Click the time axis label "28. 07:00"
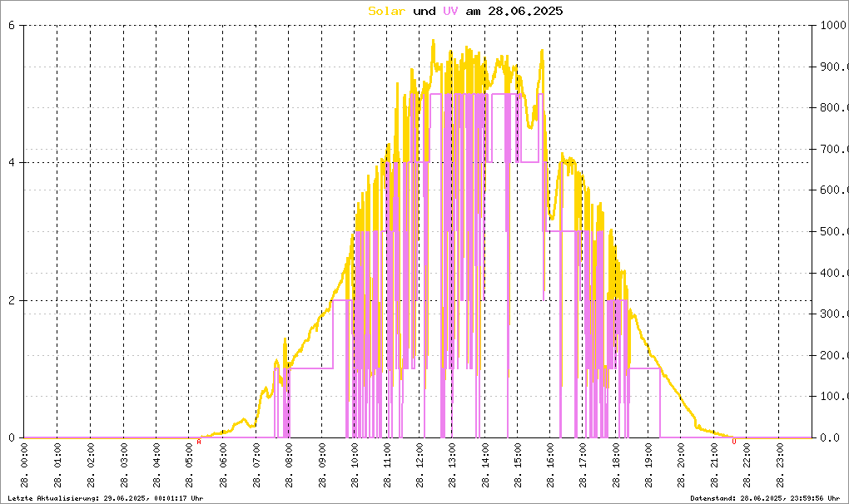Screen dimensions: 849x504 click(256, 466)
